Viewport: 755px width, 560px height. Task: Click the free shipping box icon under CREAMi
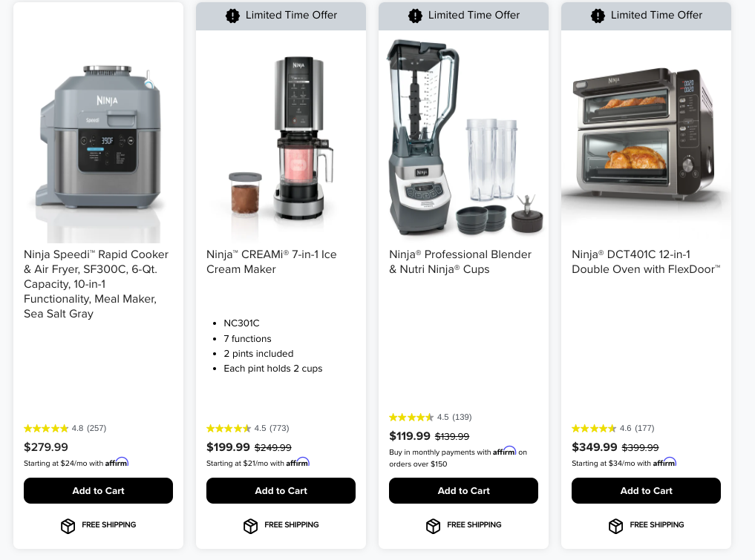click(x=250, y=526)
